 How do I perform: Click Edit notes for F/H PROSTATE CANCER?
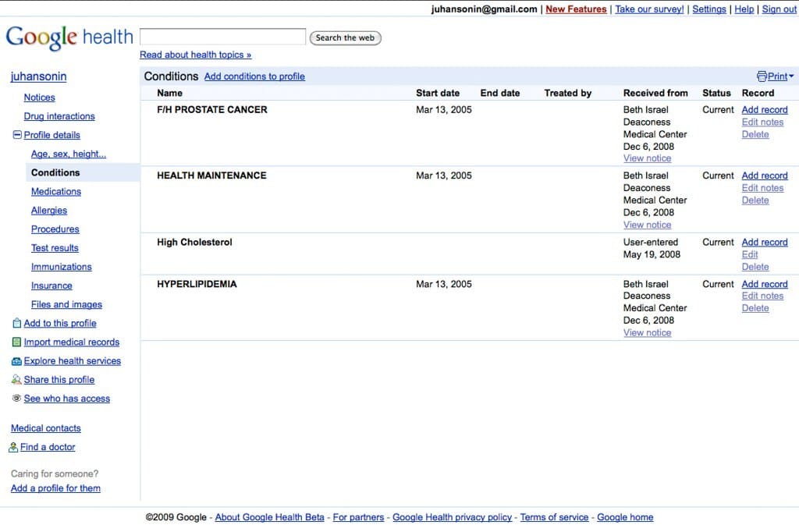pos(762,122)
